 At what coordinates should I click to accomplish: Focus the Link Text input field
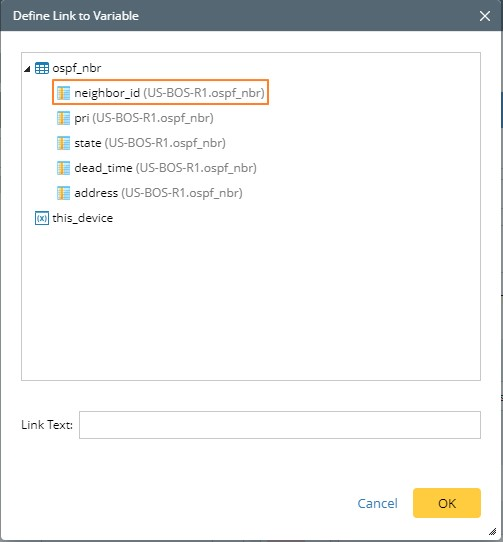[x=280, y=425]
